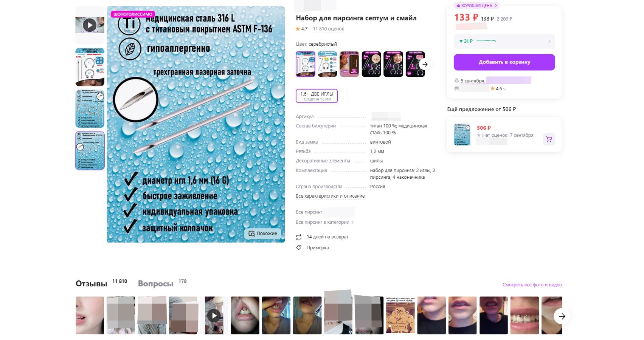Click Добавить в корзину button
Image resolution: width=644 pixels, height=340 pixels.
504,62
